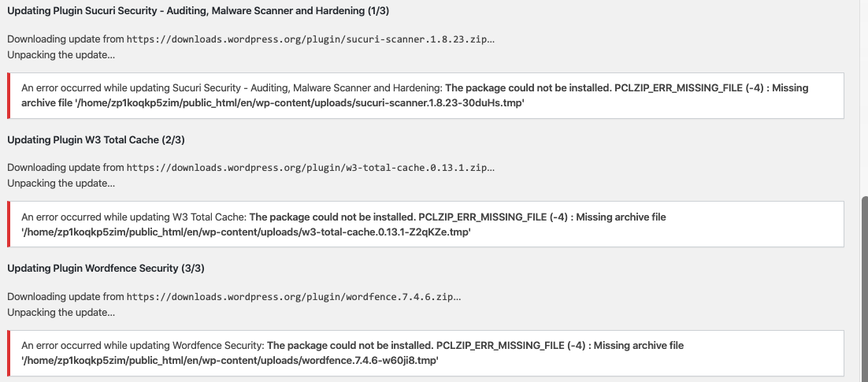The width and height of the screenshot is (868, 382).
Task: Select the W3 Total Cache error notice
Action: point(425,224)
